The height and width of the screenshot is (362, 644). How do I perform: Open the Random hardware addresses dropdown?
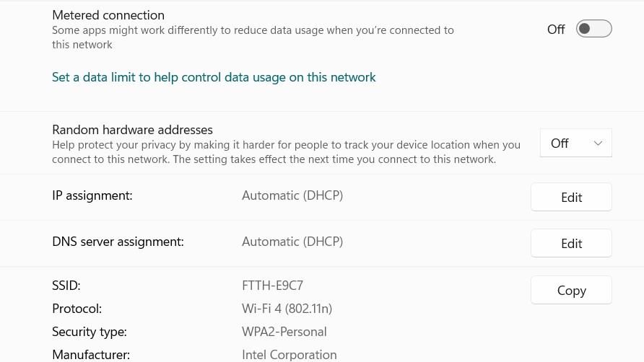(575, 143)
